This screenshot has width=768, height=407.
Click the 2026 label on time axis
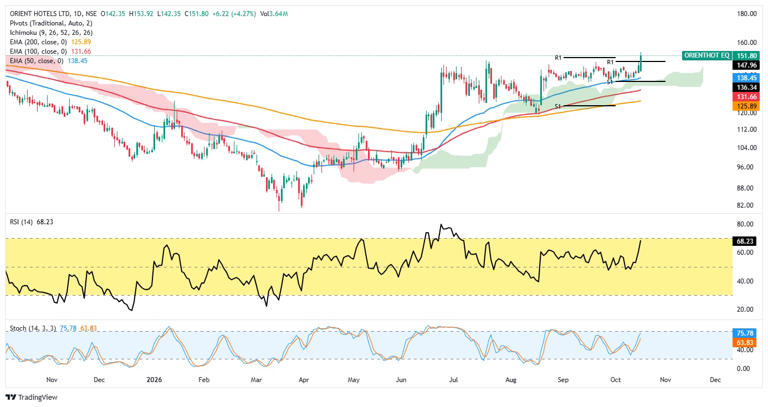(x=154, y=380)
